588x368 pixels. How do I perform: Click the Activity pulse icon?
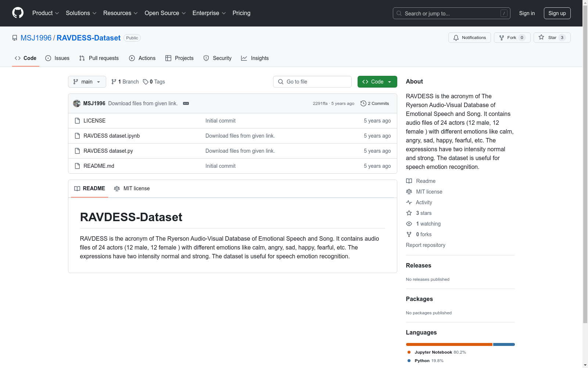tap(409, 202)
